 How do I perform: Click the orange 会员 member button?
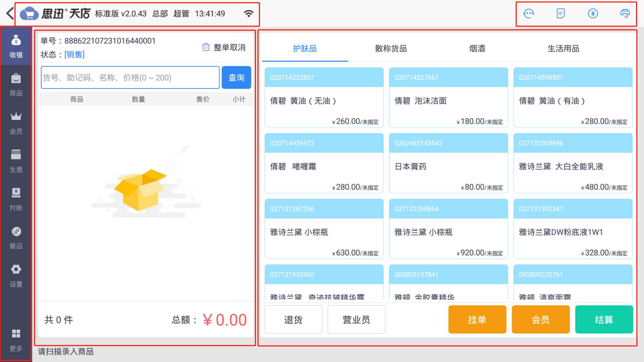[x=541, y=319]
